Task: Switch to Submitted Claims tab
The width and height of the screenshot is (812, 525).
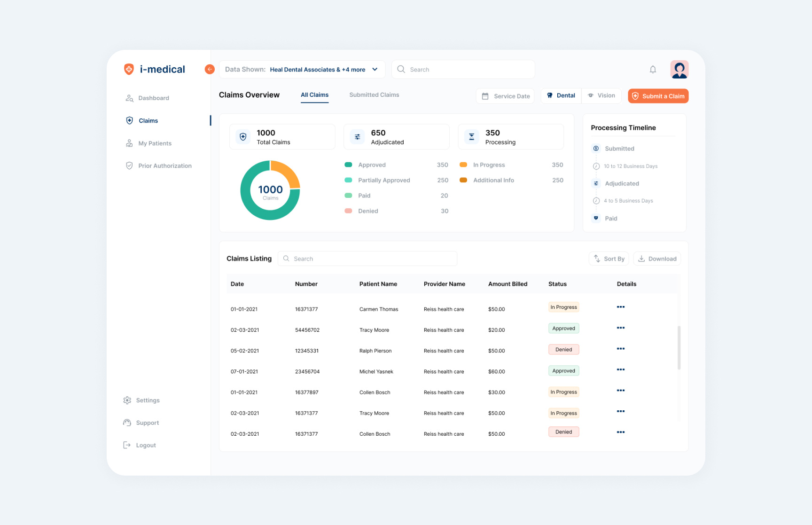Action: pos(374,95)
